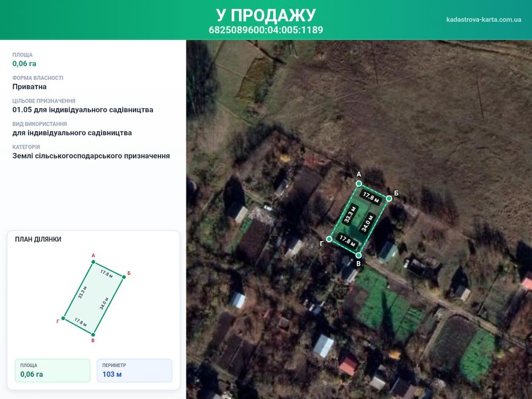
Task: Click the kadastrova-karta.com.ua site link
Action: pyautogui.click(x=484, y=19)
